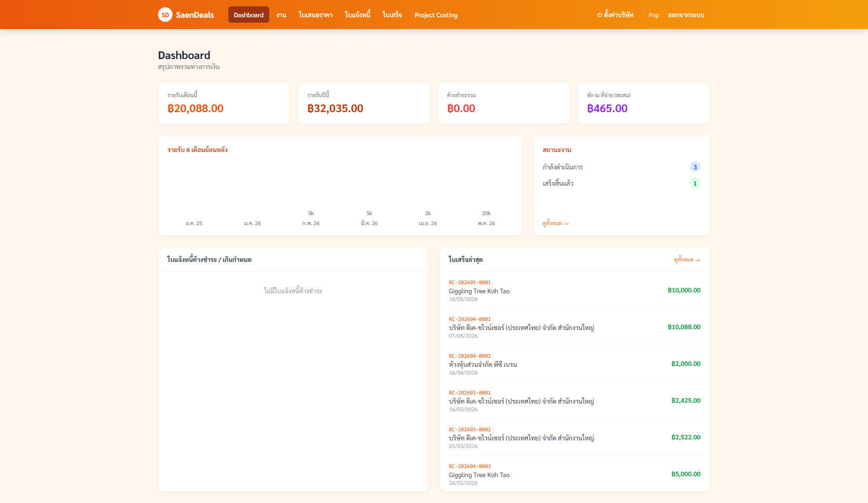
Task: Click the ก.พ. 26 chart month label
Action: coord(311,223)
